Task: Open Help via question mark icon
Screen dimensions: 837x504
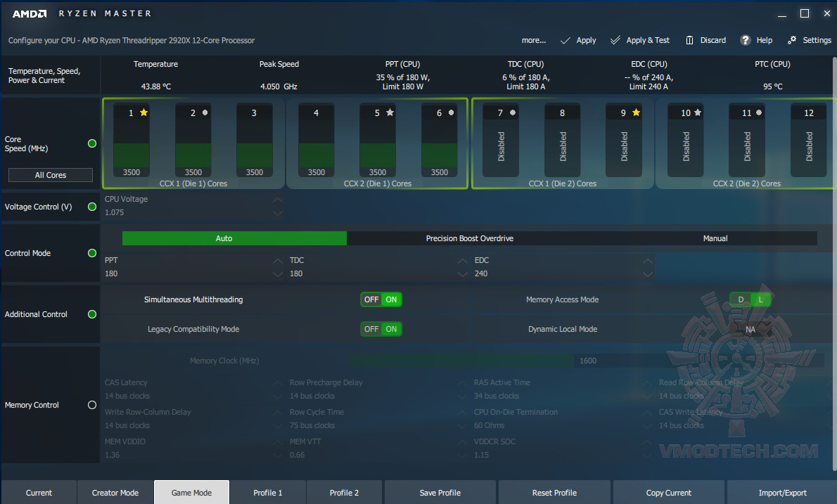Action: tap(746, 40)
